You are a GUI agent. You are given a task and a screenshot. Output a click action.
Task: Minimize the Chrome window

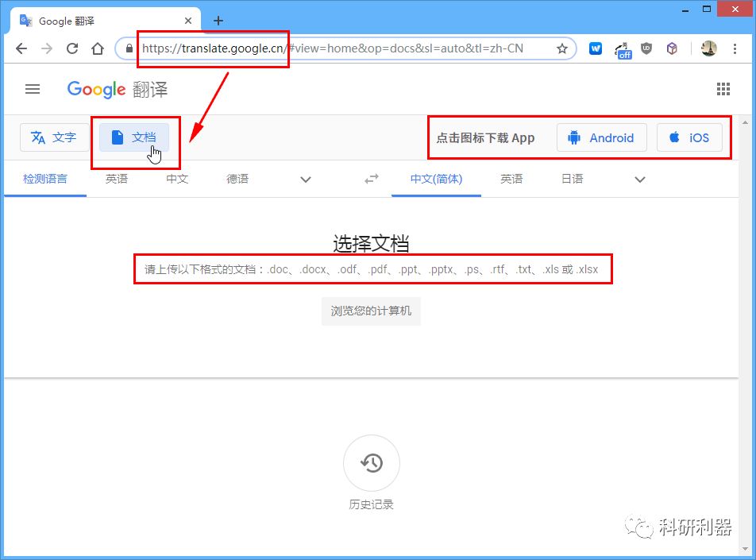(685, 10)
